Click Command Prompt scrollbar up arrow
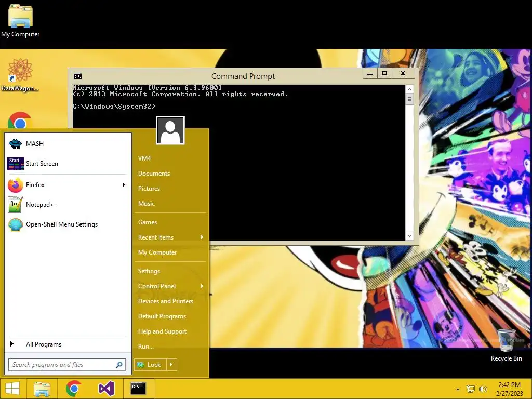Image resolution: width=532 pixels, height=399 pixels. pos(409,89)
